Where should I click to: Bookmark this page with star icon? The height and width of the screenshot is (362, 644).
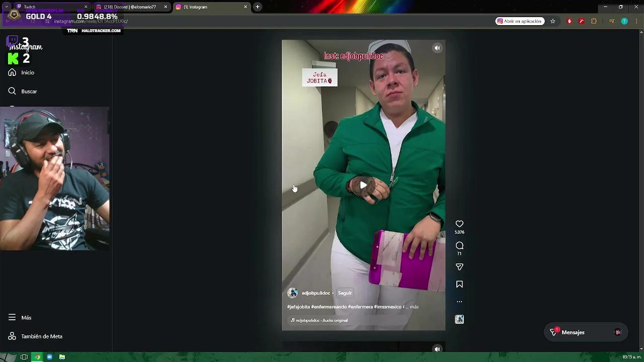[552, 21]
